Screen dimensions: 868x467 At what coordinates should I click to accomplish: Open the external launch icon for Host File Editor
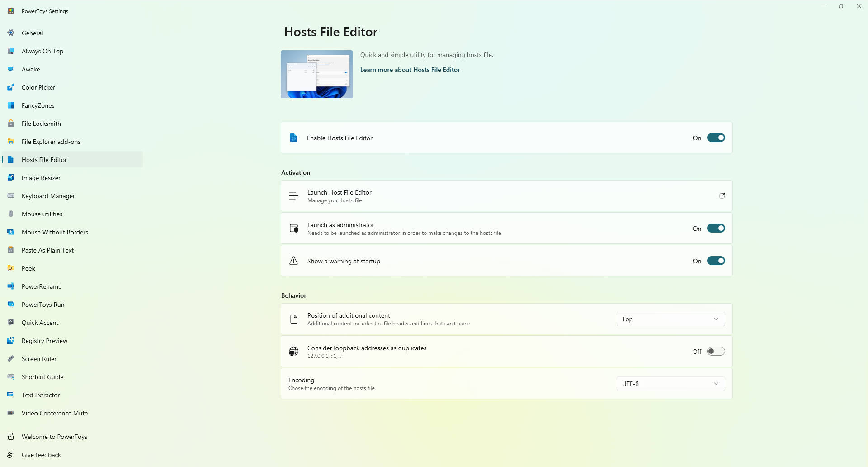point(722,196)
